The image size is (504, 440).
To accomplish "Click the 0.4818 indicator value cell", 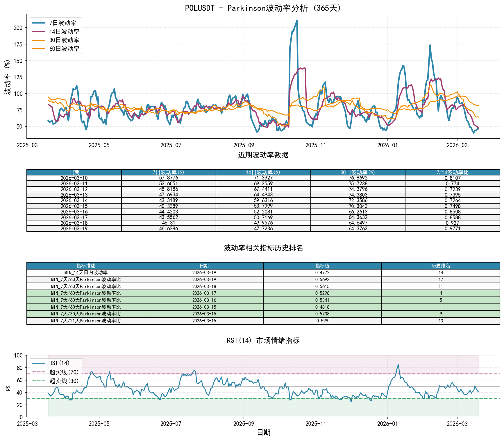I will [322, 307].
